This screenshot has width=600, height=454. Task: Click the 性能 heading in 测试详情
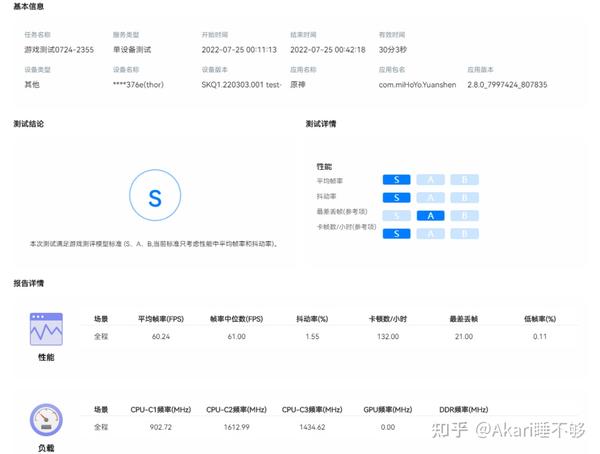(324, 167)
